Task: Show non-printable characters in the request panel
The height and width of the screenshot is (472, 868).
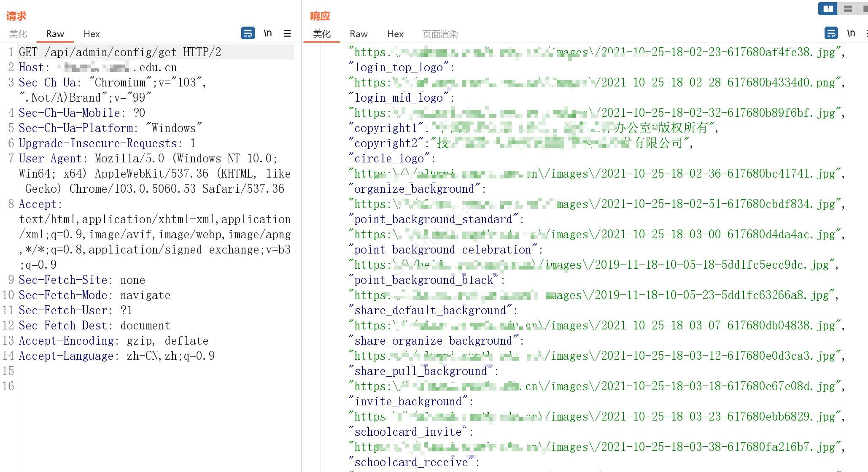Action: pyautogui.click(x=268, y=33)
